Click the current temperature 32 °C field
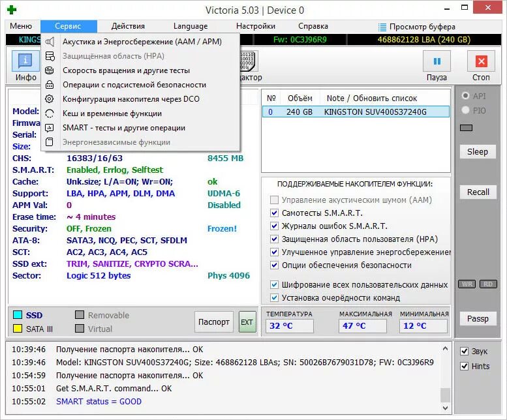 click(x=290, y=326)
